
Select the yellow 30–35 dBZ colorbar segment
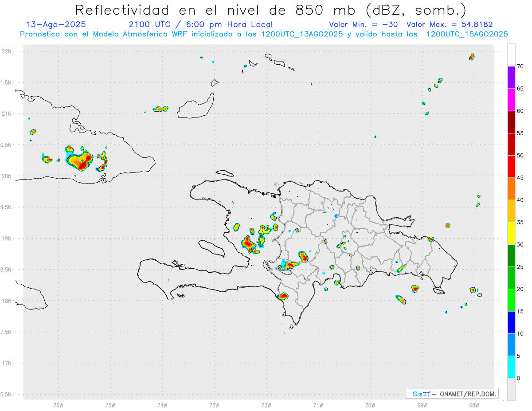point(511,233)
